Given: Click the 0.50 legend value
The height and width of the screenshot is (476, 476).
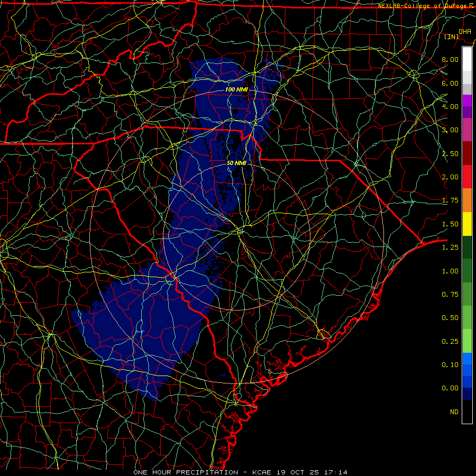Looking at the screenshot, I should (x=450, y=318).
